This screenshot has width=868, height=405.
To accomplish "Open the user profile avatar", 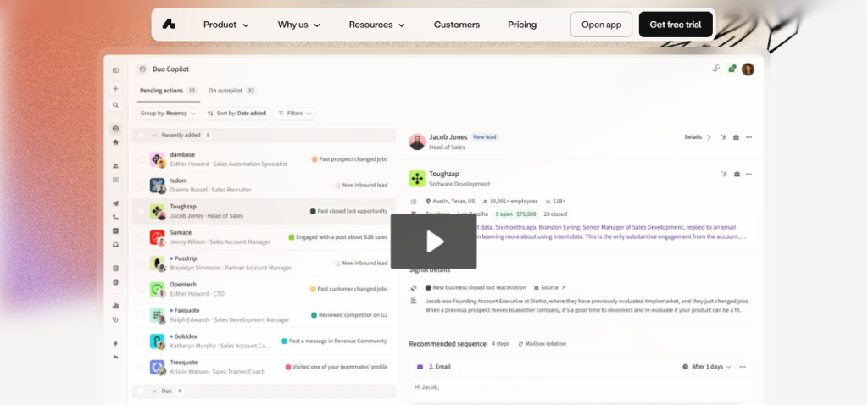I will pyautogui.click(x=748, y=69).
